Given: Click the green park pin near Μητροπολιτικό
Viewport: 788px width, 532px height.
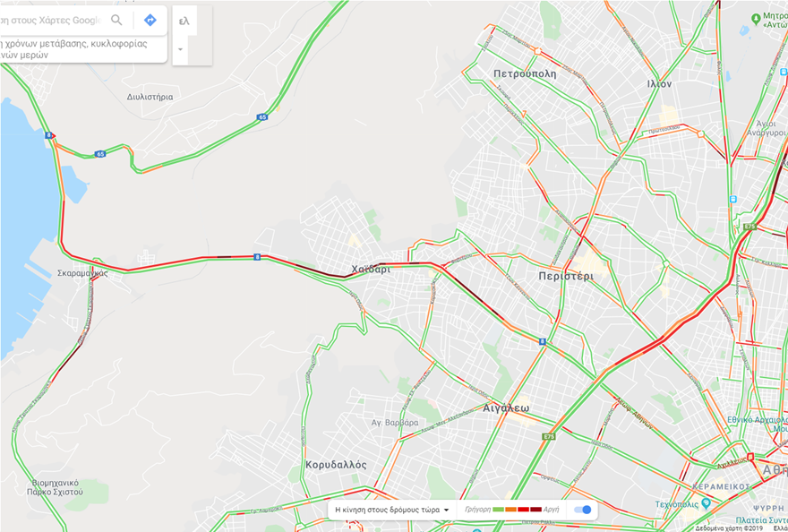Looking at the screenshot, I should (756, 19).
